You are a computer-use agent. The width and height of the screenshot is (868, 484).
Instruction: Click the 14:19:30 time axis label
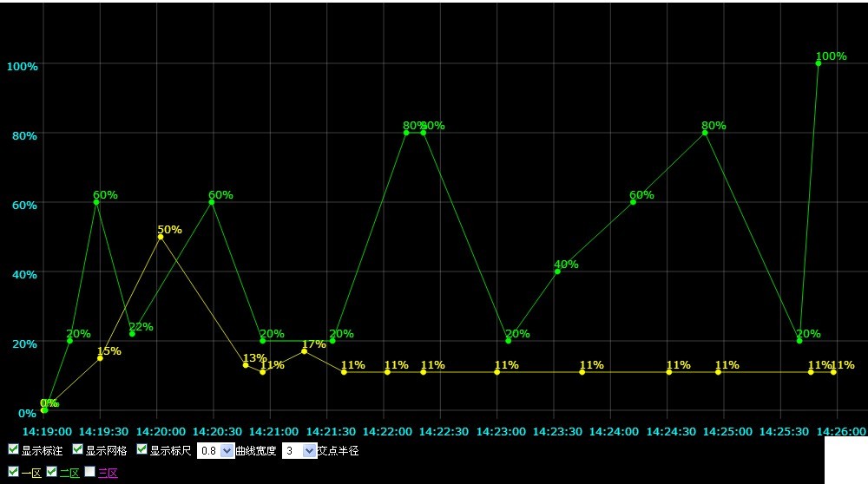103,431
